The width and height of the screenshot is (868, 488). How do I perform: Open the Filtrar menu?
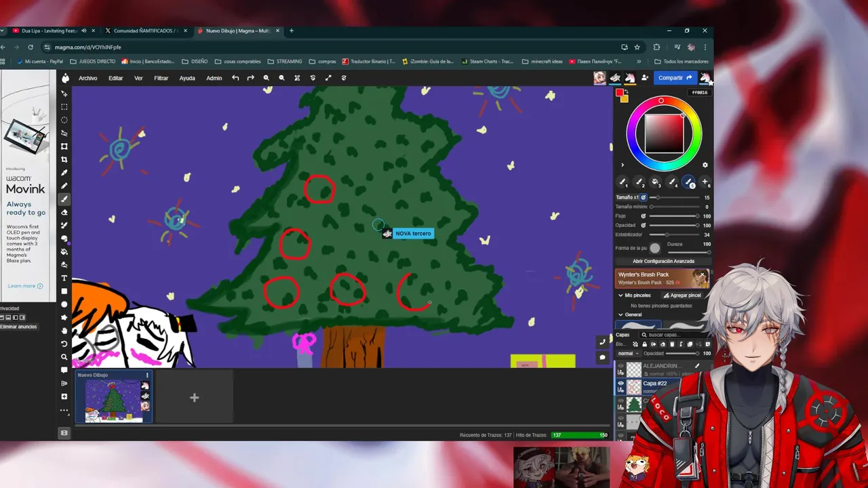(161, 78)
